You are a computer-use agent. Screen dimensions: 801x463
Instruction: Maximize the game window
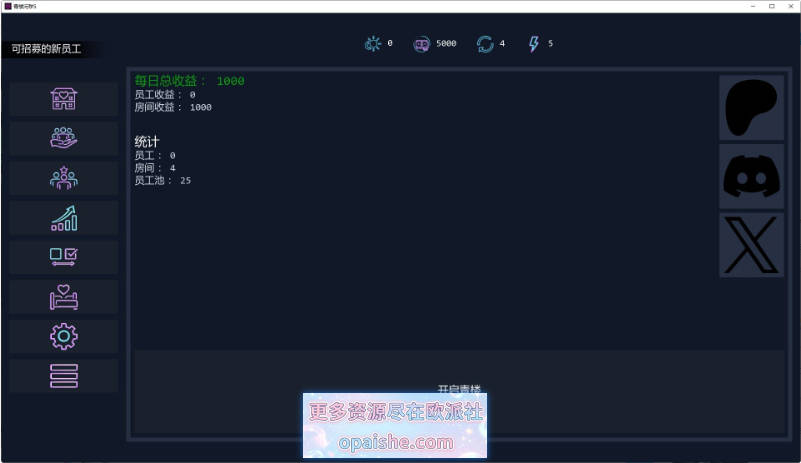tap(771, 6)
